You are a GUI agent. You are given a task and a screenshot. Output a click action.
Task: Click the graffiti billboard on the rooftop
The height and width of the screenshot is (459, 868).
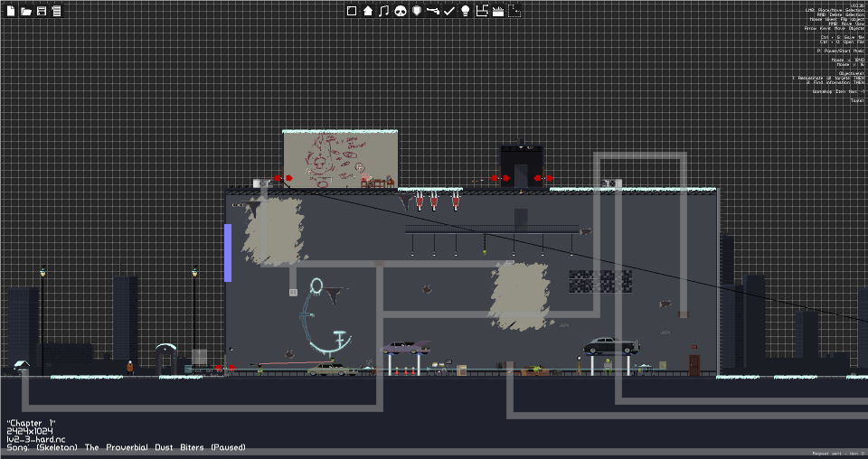click(x=340, y=160)
